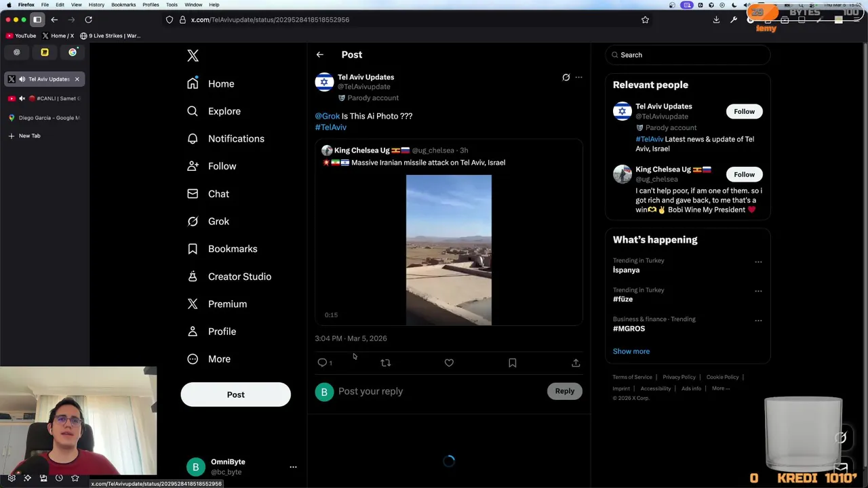Open the X logo home link
The image size is (868, 488).
tap(193, 56)
